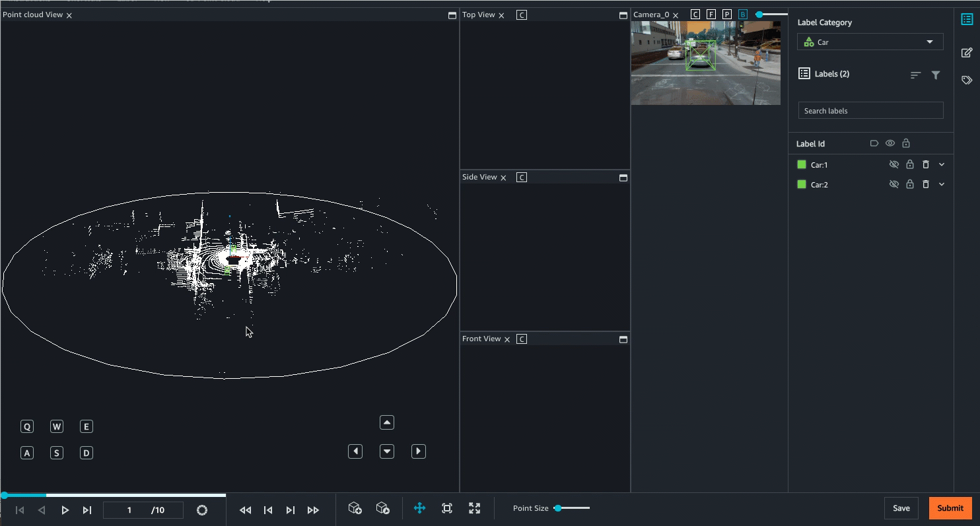The height and width of the screenshot is (526, 980).
Task: Open the filter labels icon
Action: pos(936,75)
